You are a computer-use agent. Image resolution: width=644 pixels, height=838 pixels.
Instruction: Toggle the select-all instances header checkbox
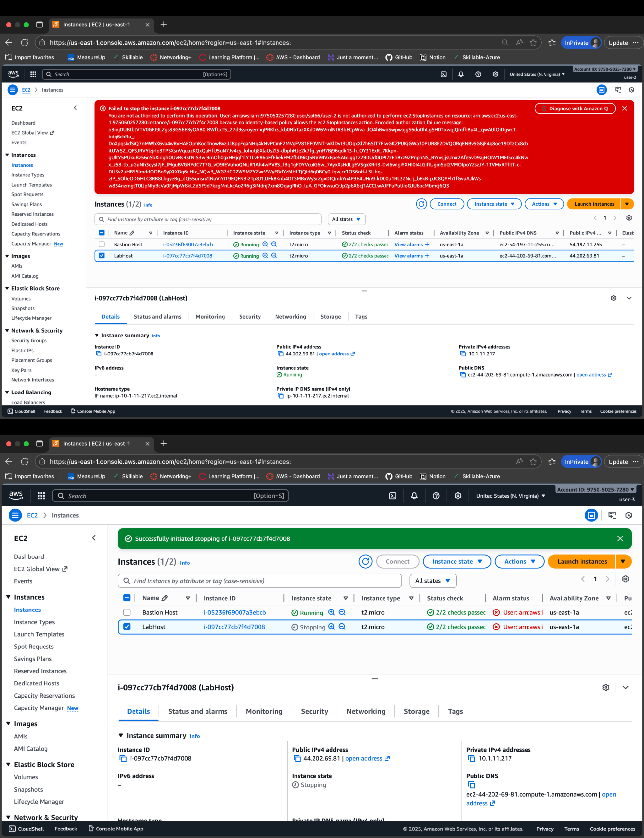(x=101, y=233)
